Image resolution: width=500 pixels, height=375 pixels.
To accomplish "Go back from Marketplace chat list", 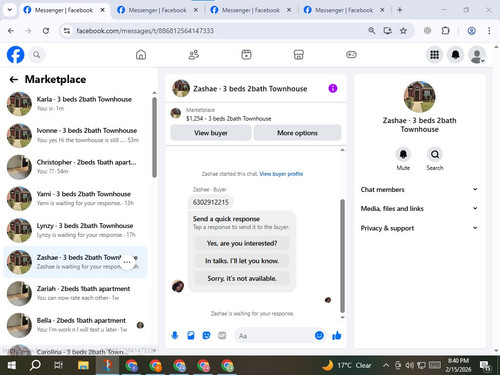I will (14, 79).
